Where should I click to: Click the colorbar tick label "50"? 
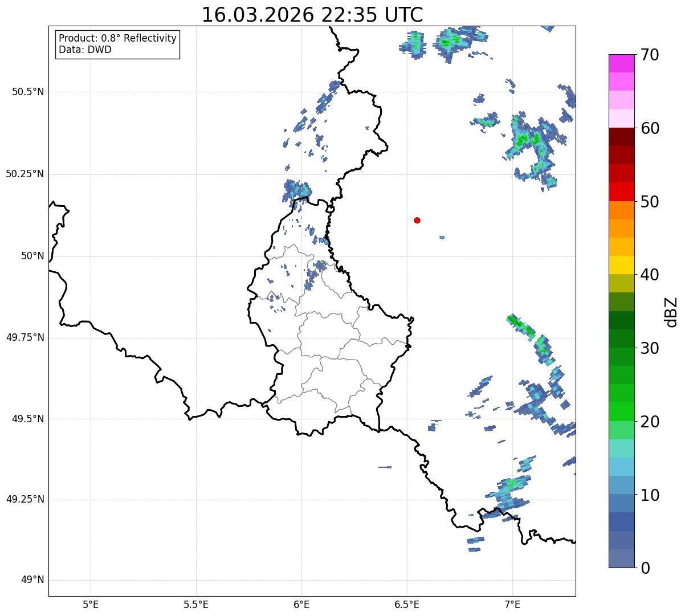[x=649, y=202]
